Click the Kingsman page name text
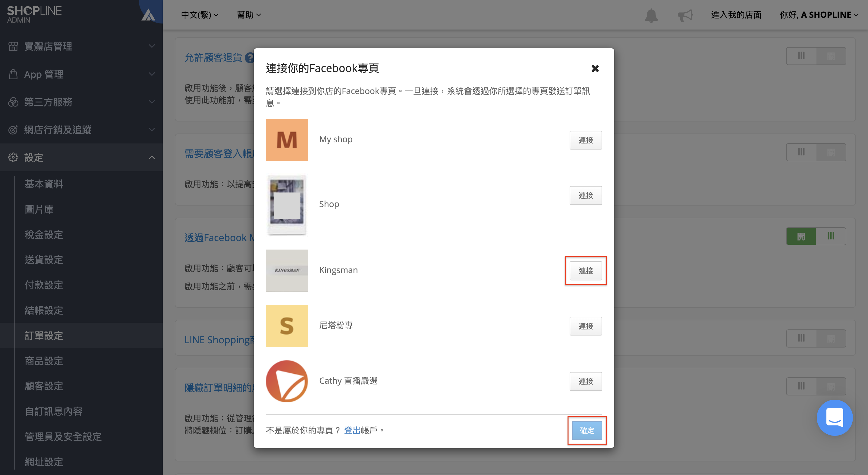868x475 pixels. pyautogui.click(x=338, y=270)
